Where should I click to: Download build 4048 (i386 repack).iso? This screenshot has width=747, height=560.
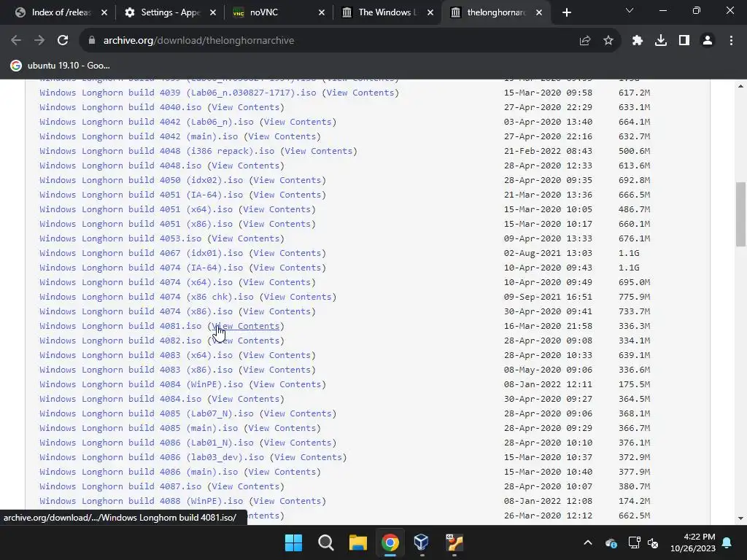click(x=158, y=151)
